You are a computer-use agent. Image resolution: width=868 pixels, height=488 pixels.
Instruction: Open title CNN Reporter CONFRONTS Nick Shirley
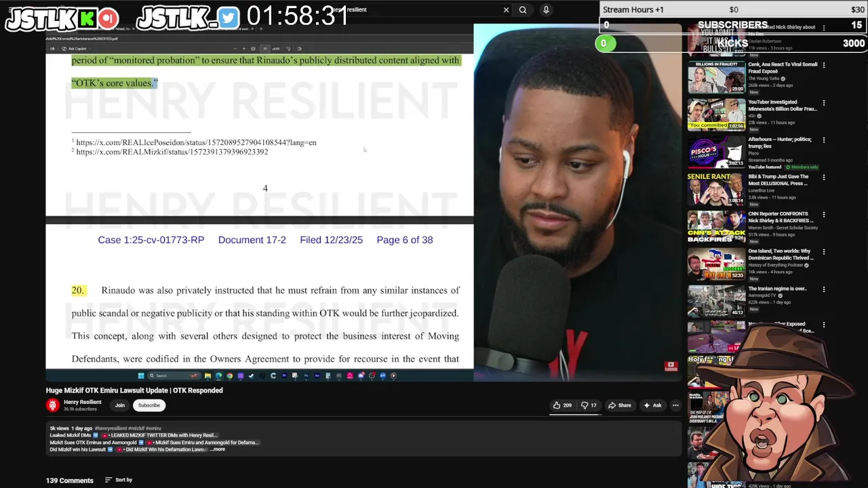(x=781, y=217)
